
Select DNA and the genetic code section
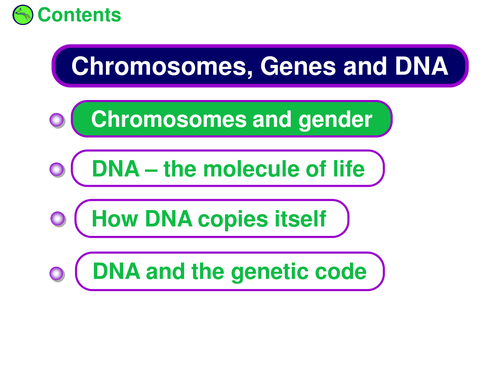coord(230,271)
